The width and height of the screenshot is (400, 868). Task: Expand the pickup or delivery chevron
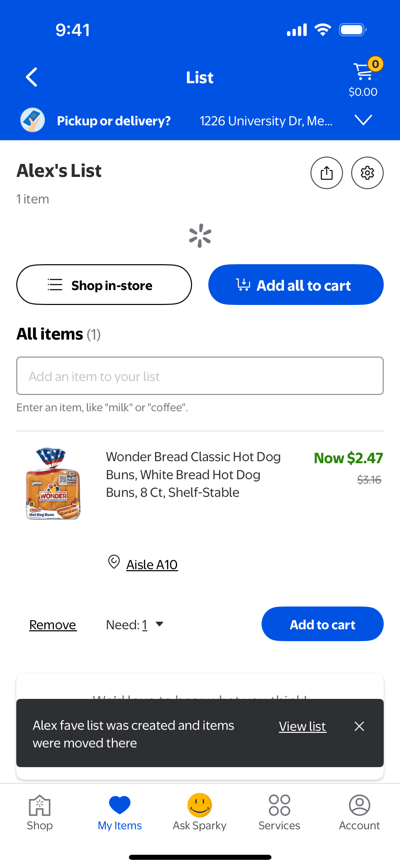pyautogui.click(x=363, y=120)
